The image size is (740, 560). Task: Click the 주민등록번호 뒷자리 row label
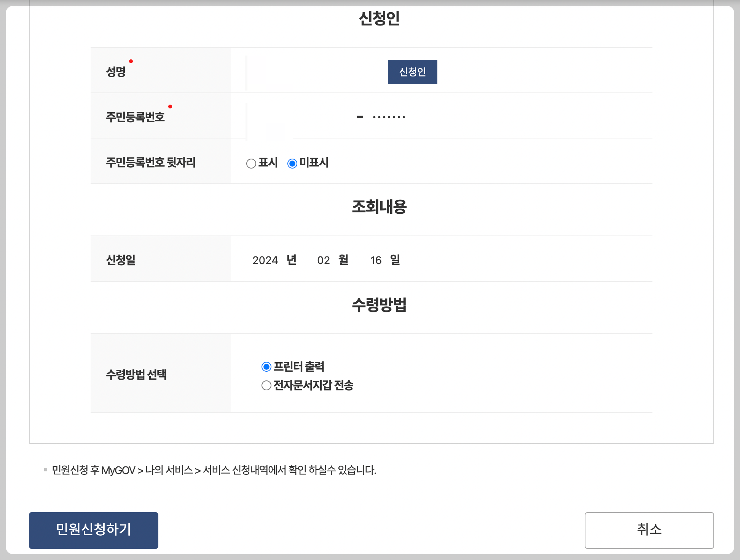[x=151, y=162]
